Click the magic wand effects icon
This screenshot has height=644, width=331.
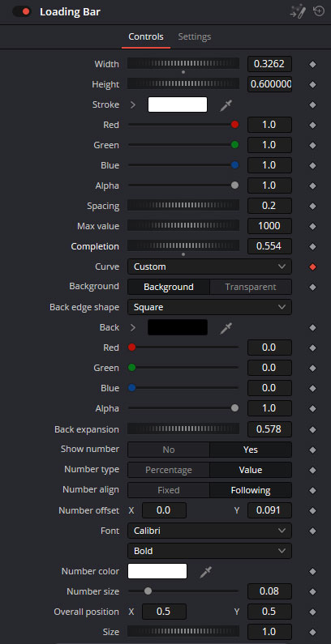[x=297, y=12]
